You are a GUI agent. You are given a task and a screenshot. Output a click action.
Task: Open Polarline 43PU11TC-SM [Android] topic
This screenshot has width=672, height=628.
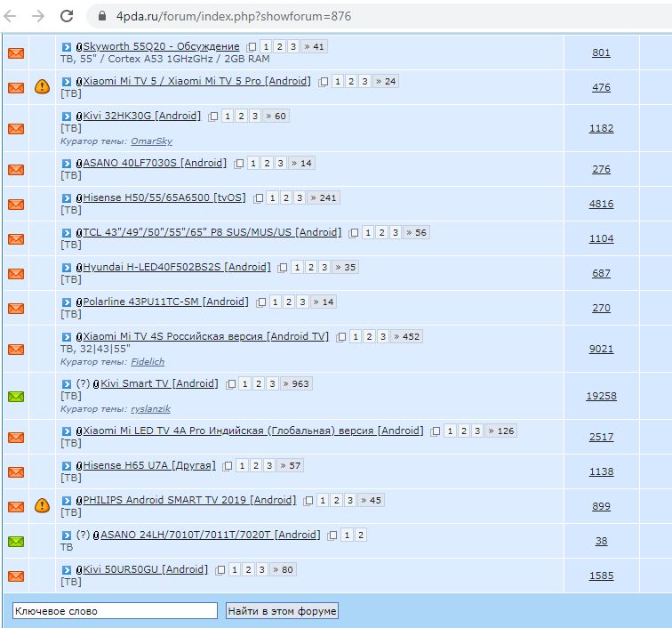point(166,302)
